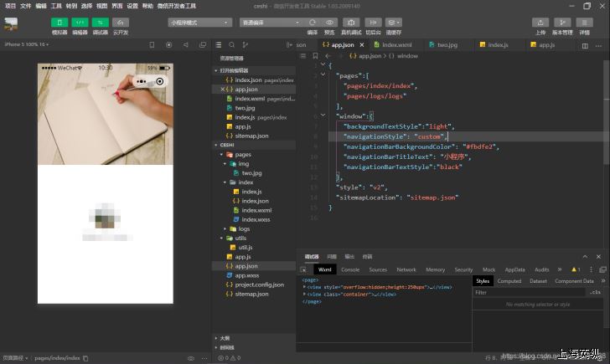Click the element inspect picker icon
The width and height of the screenshot is (610, 364).
[x=303, y=269]
